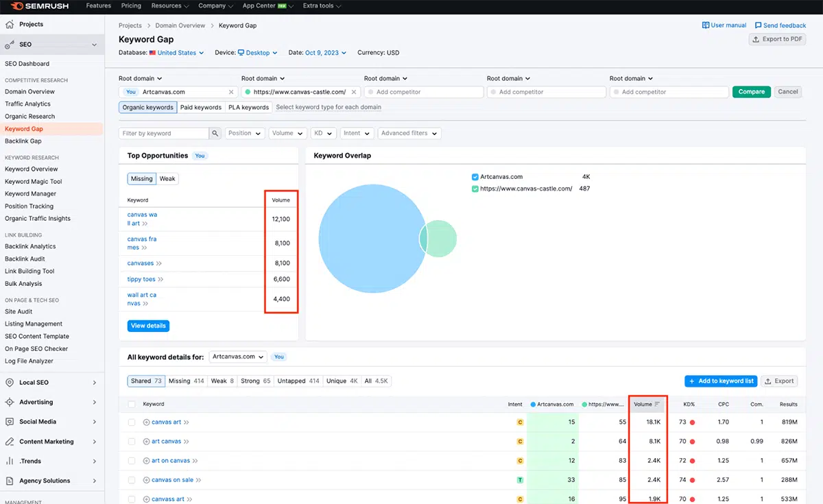Click the Agency Solutions icon

pos(10,481)
